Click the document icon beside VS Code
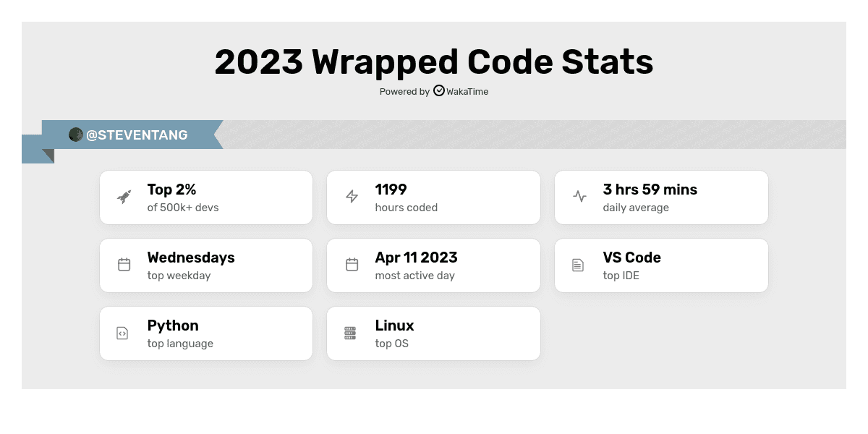Viewport: 868px width, 434px height. [x=578, y=265]
